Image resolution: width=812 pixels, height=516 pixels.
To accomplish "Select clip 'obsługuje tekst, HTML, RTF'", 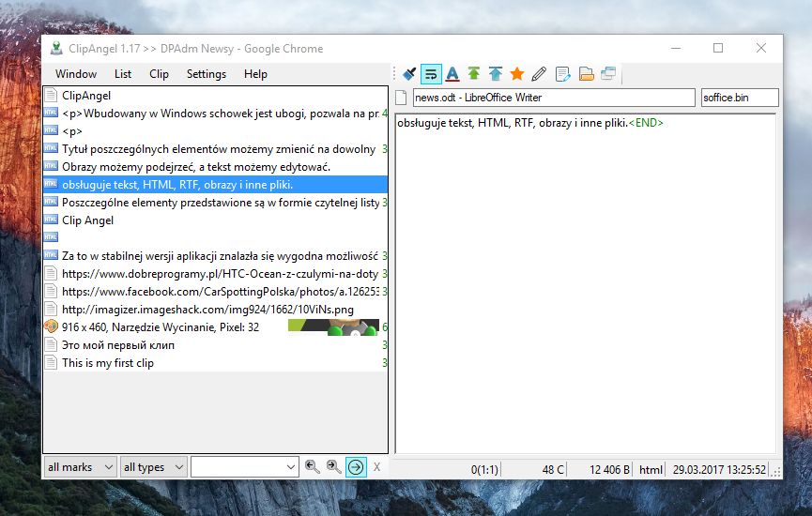I will [x=215, y=185].
